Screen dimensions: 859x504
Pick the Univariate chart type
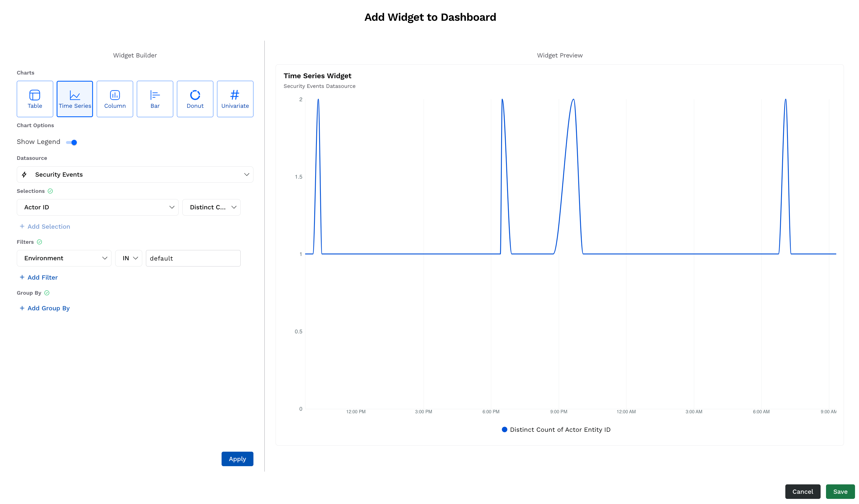click(x=235, y=99)
